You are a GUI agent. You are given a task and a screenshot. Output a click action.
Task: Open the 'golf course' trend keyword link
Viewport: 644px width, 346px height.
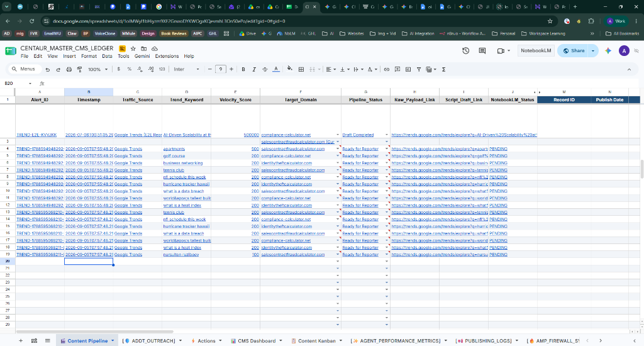click(174, 156)
